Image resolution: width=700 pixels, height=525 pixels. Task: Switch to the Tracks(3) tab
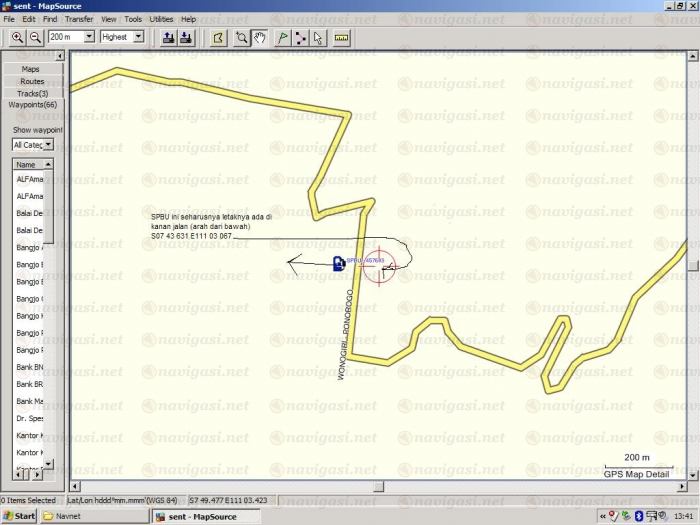point(32,93)
